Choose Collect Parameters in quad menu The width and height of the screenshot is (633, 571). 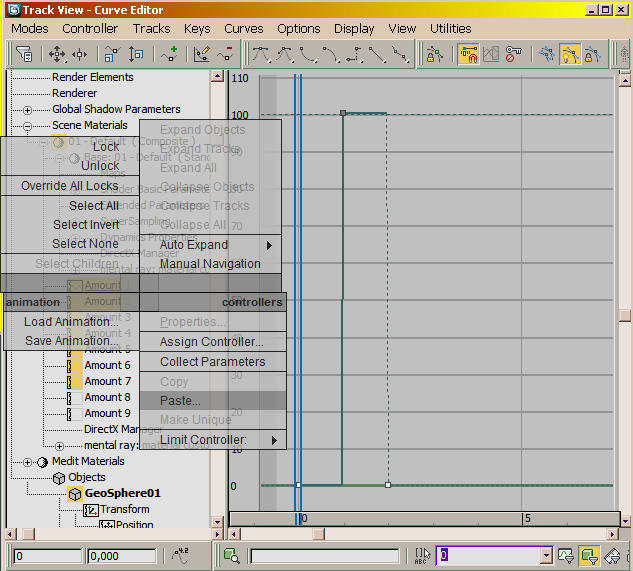pyautogui.click(x=213, y=362)
